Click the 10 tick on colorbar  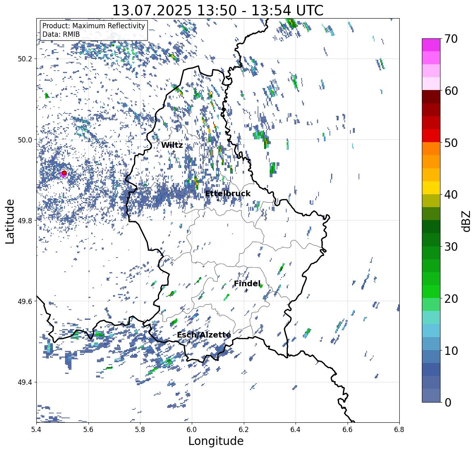click(x=451, y=350)
